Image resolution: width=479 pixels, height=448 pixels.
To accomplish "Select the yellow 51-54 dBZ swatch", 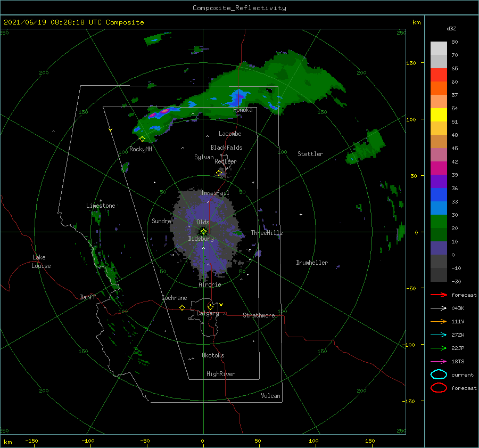I will pos(439,115).
